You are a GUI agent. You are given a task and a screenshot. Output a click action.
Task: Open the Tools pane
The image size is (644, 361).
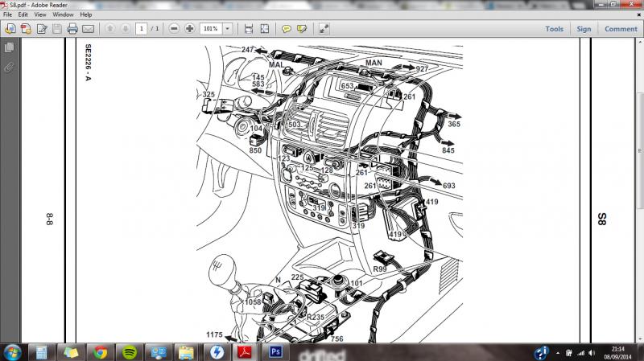pyautogui.click(x=554, y=29)
